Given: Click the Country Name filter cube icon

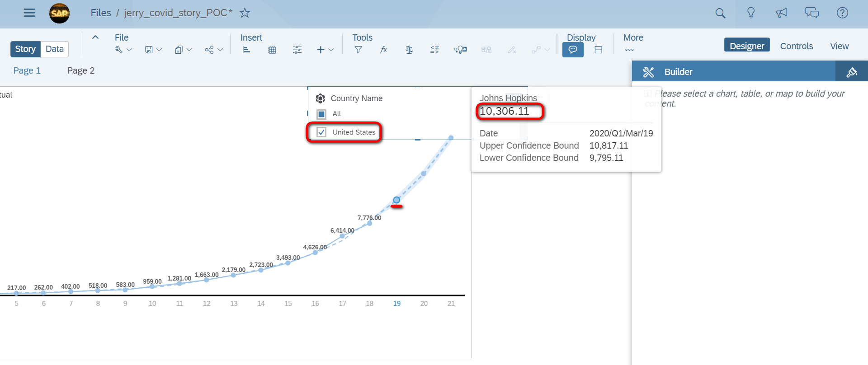Looking at the screenshot, I should click(321, 98).
